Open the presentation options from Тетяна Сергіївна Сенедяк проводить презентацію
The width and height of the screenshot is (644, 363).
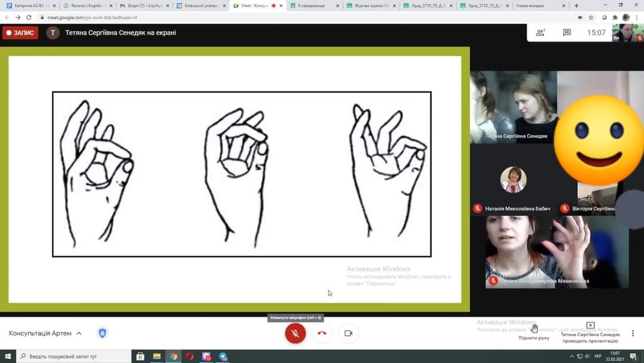pos(590,333)
